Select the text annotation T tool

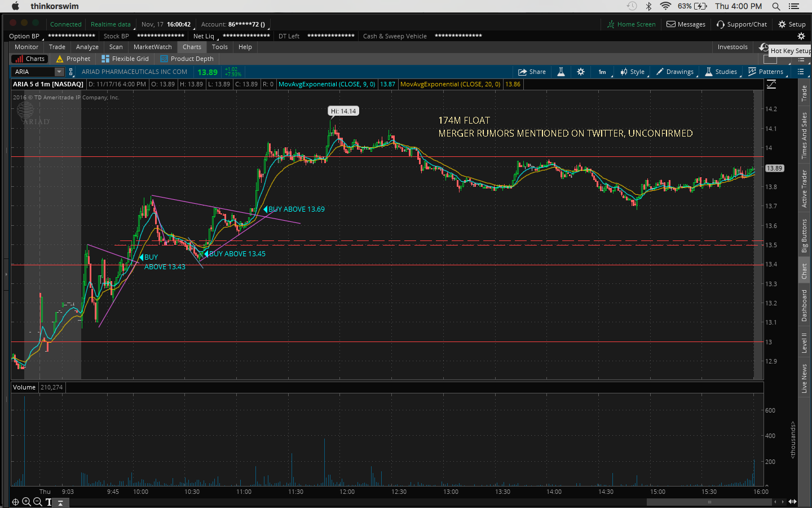(48, 502)
